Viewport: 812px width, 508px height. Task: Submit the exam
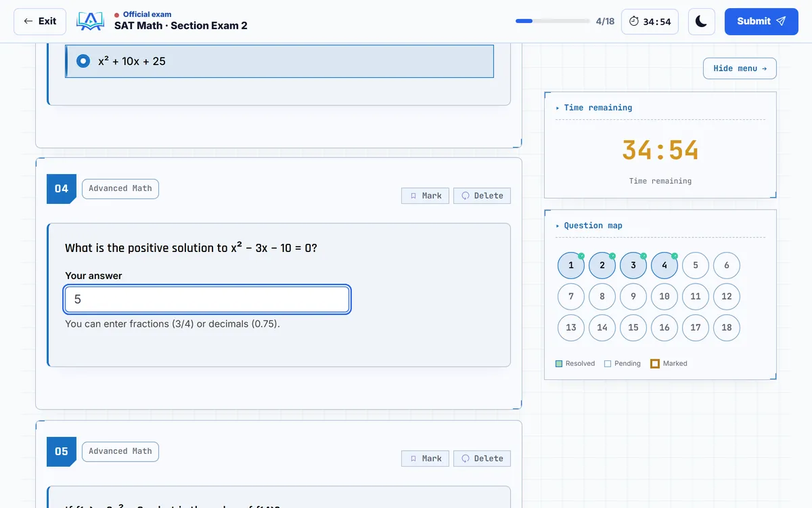coord(761,22)
